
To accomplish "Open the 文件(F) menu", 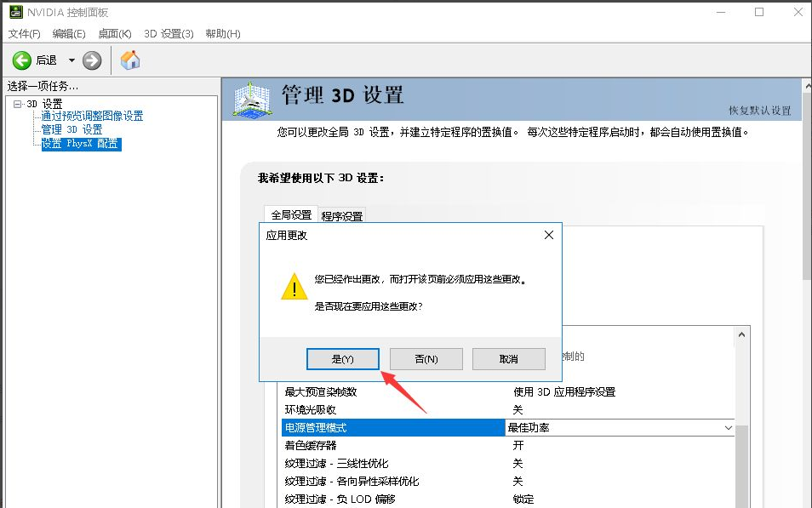I will tap(25, 34).
